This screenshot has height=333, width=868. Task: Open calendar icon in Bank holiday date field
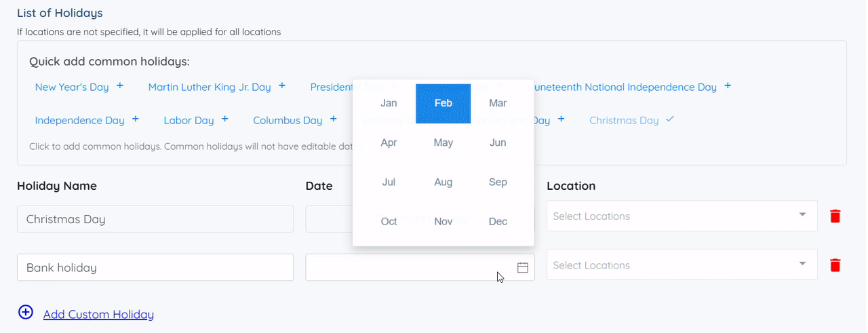point(523,268)
